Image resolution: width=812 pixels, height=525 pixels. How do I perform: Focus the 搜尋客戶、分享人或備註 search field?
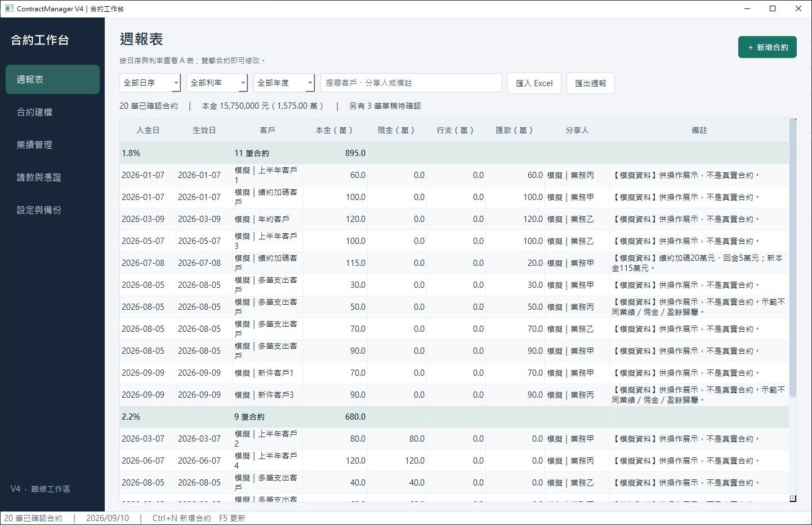pyautogui.click(x=411, y=83)
